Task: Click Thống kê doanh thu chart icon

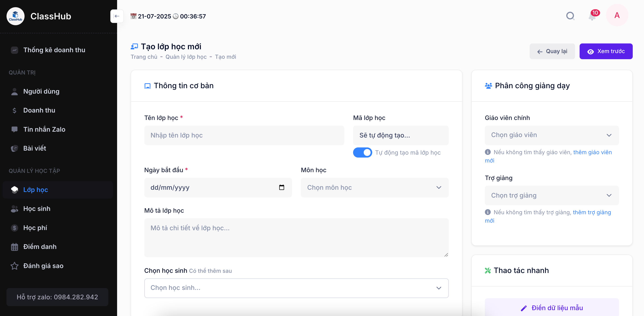Action: coord(14,50)
